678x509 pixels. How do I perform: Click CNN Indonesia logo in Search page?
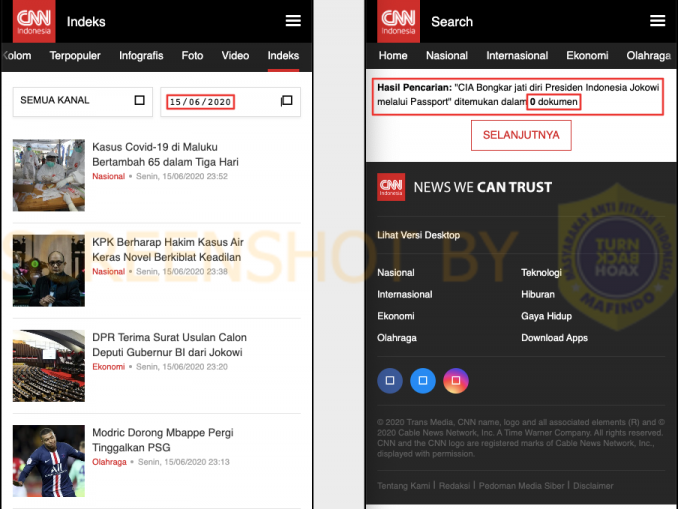click(x=398, y=21)
